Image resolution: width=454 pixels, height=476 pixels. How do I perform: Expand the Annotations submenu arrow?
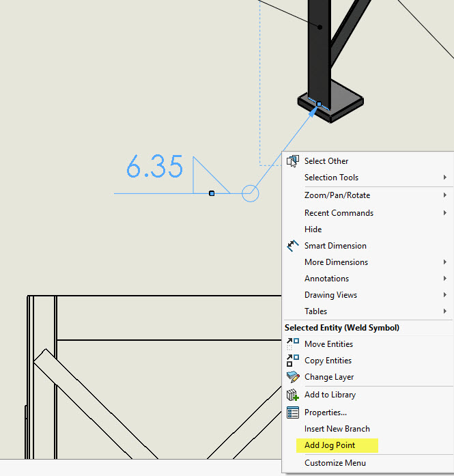coord(445,279)
